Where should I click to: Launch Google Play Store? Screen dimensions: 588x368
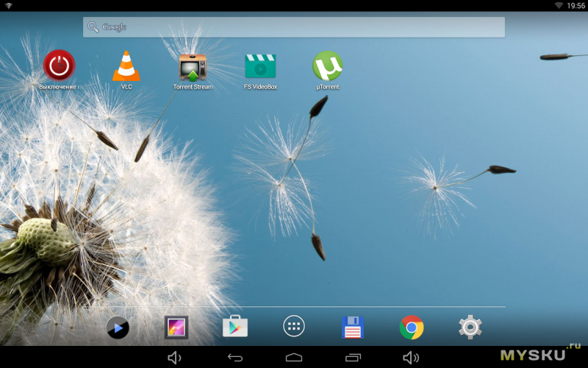pyautogui.click(x=235, y=326)
